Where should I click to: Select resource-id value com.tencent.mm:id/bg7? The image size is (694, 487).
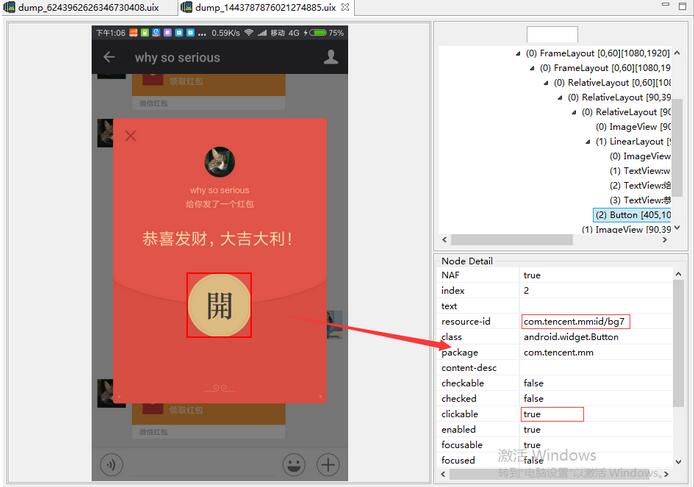(575, 321)
